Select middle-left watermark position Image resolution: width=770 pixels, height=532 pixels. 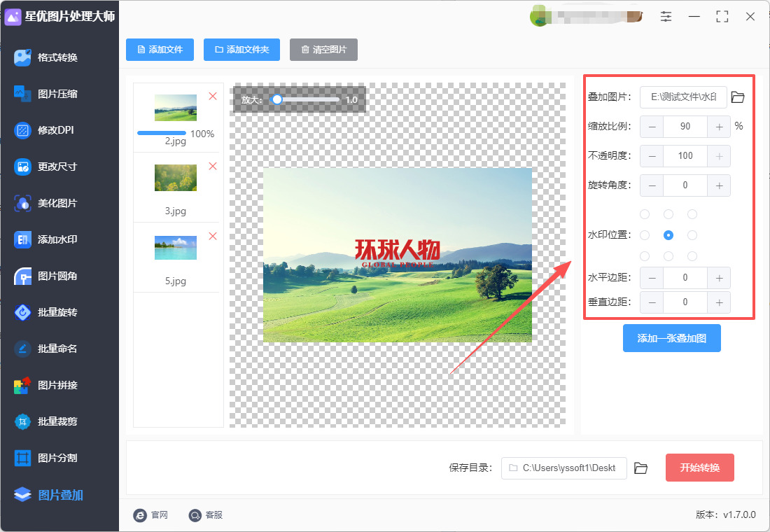coord(645,235)
